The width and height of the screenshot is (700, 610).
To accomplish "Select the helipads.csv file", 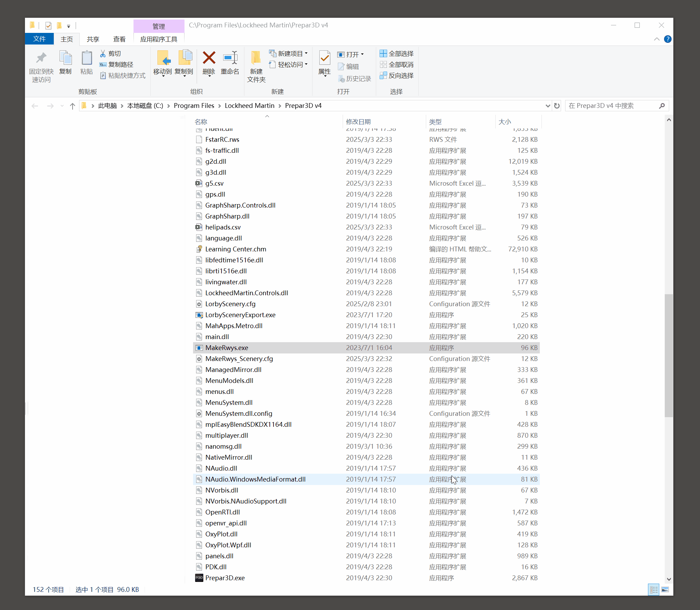I will (x=366, y=227).
